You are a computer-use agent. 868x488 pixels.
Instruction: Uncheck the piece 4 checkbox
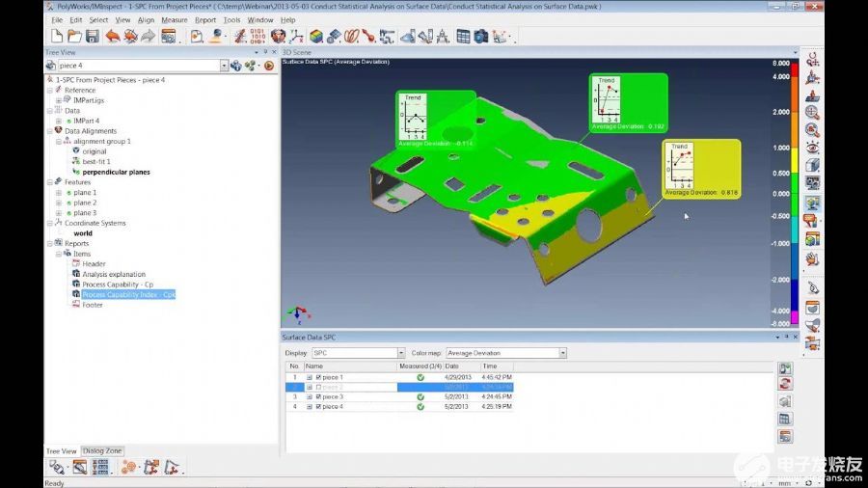pos(318,407)
